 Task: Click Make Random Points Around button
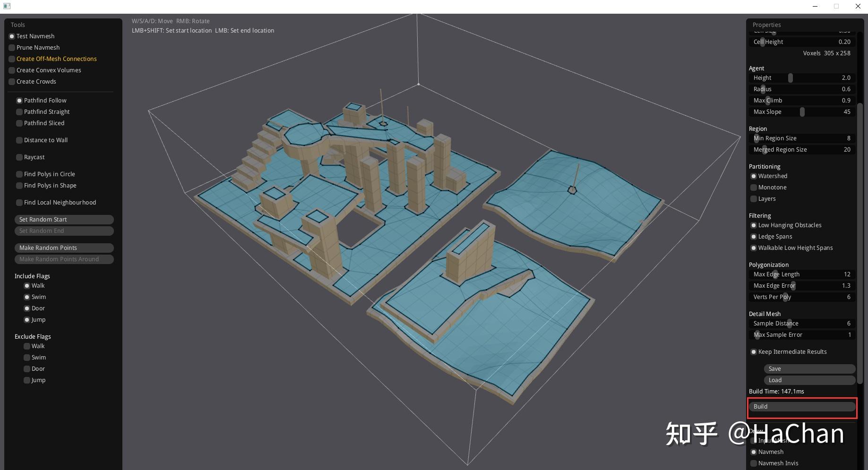coord(64,259)
